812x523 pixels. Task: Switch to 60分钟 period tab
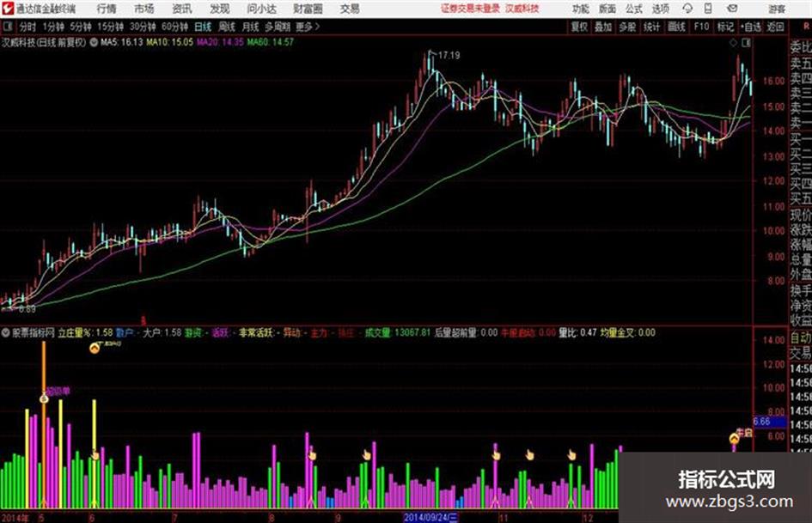174,27
